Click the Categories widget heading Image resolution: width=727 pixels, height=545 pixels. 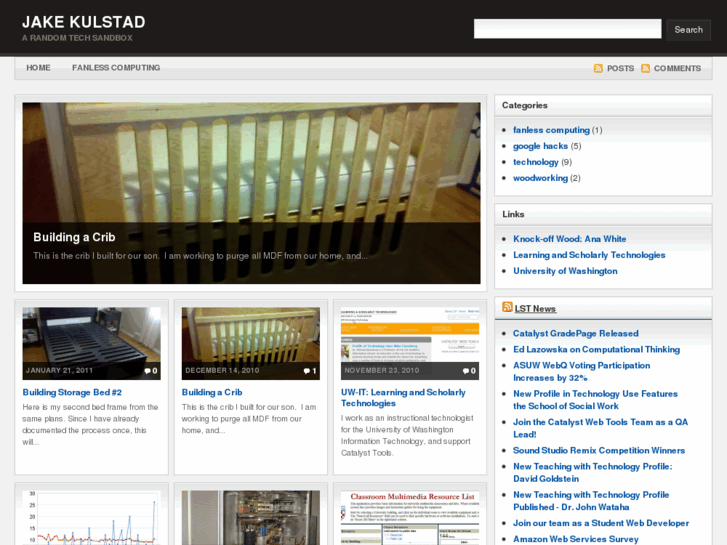(524, 105)
